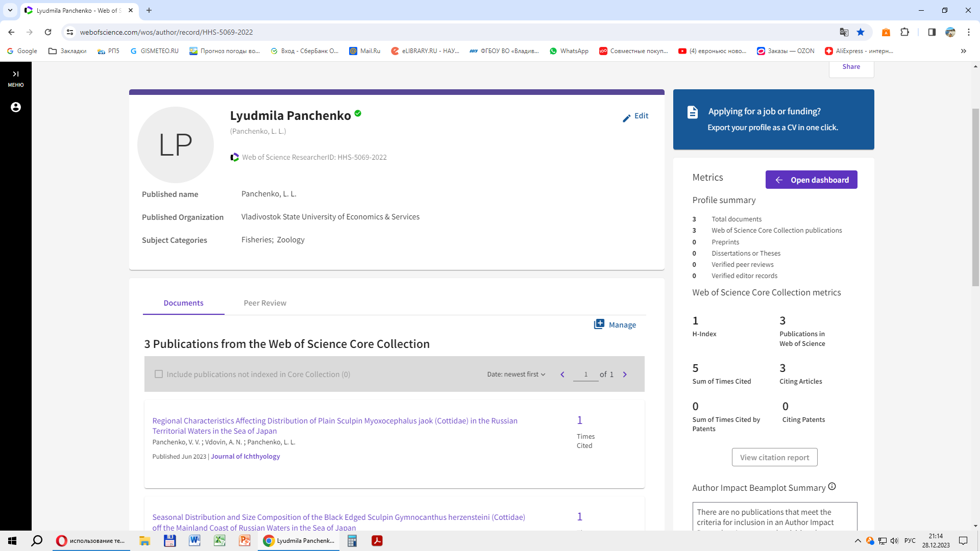Open Excel from the Windows taskbar

click(x=219, y=541)
